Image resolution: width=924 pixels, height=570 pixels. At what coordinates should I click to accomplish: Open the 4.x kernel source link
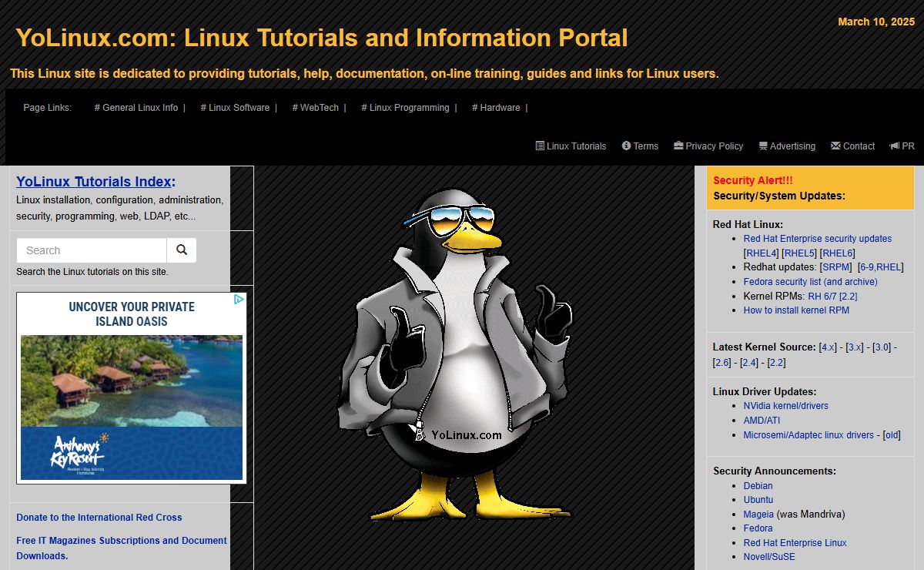828,347
